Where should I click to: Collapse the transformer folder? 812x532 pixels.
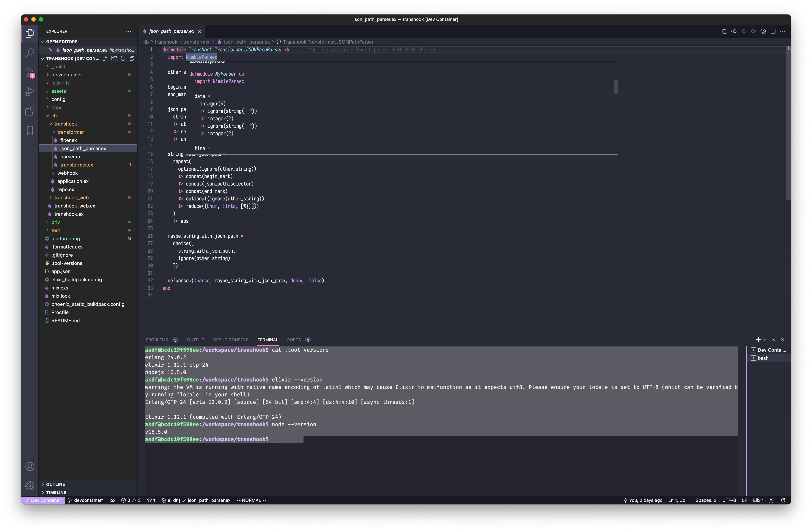[x=70, y=132]
